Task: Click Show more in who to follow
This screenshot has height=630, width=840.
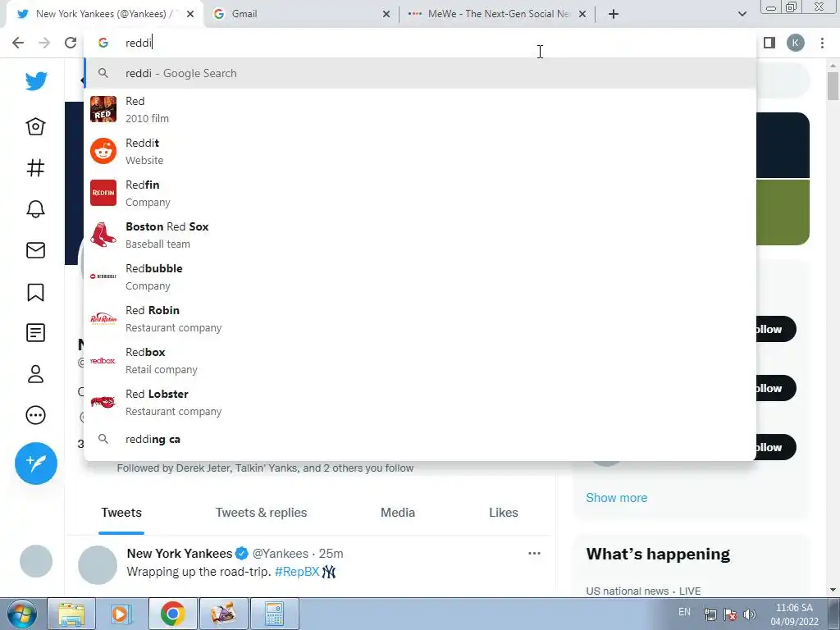Action: click(x=617, y=498)
